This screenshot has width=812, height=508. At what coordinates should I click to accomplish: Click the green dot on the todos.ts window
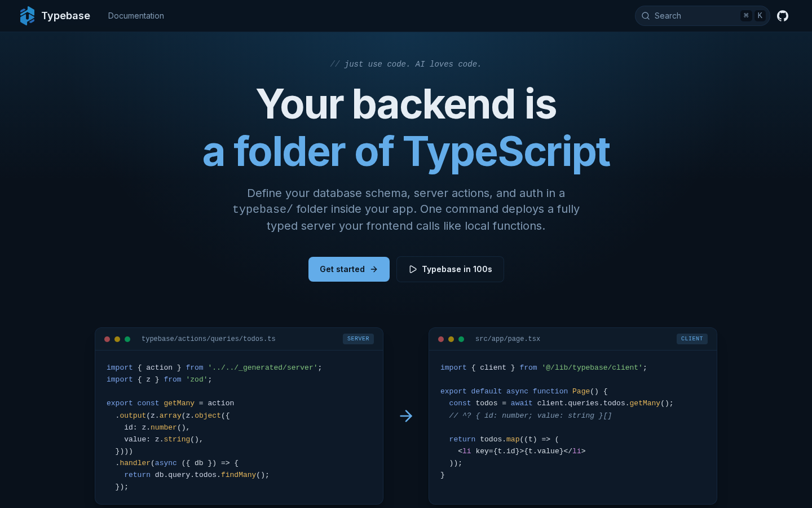pos(127,339)
